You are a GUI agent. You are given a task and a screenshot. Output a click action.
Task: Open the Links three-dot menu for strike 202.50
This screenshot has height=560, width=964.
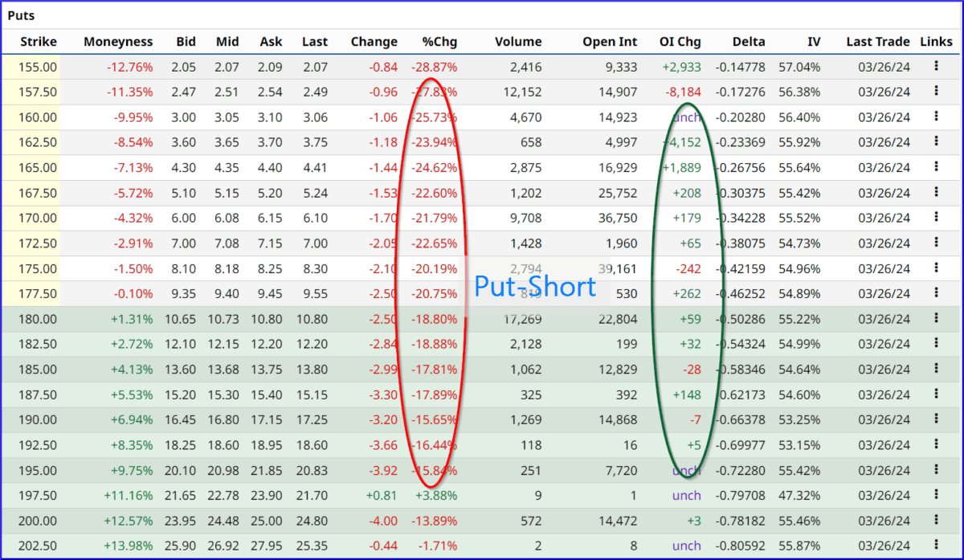pos(936,545)
